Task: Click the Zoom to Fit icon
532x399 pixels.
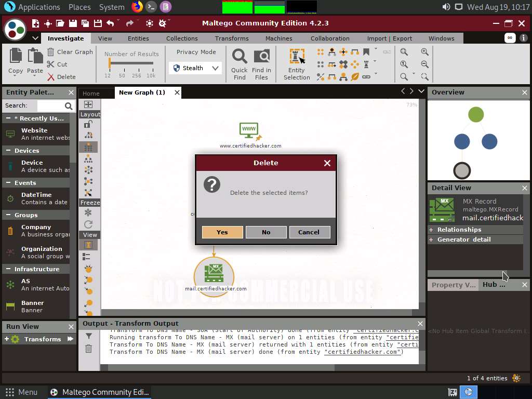Action: click(x=404, y=51)
